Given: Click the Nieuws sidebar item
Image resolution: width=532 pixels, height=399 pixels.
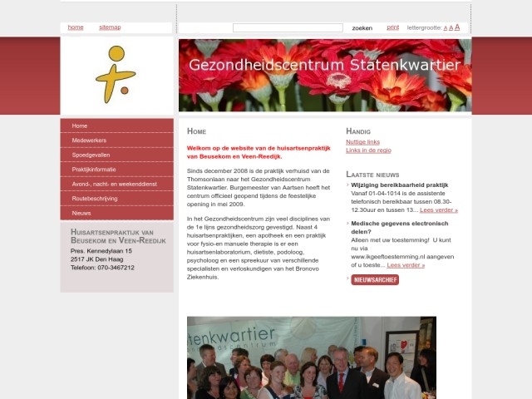Looking at the screenshot, I should pyautogui.click(x=116, y=213).
